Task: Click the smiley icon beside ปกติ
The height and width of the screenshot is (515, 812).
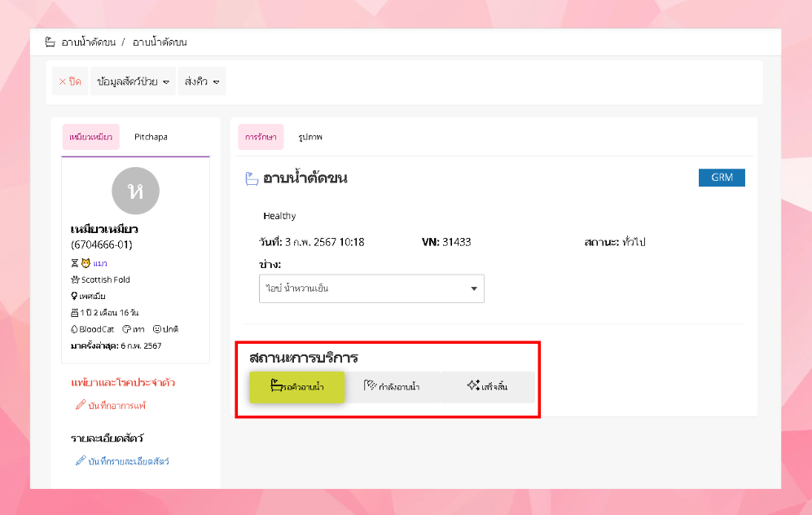Action: pyautogui.click(x=157, y=329)
